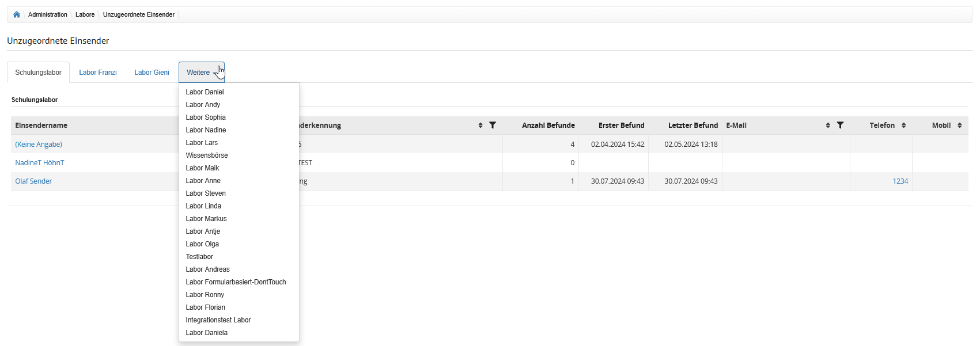The image size is (980, 346).
Task: Click filter icon in E-Mail column
Action: (x=840, y=126)
